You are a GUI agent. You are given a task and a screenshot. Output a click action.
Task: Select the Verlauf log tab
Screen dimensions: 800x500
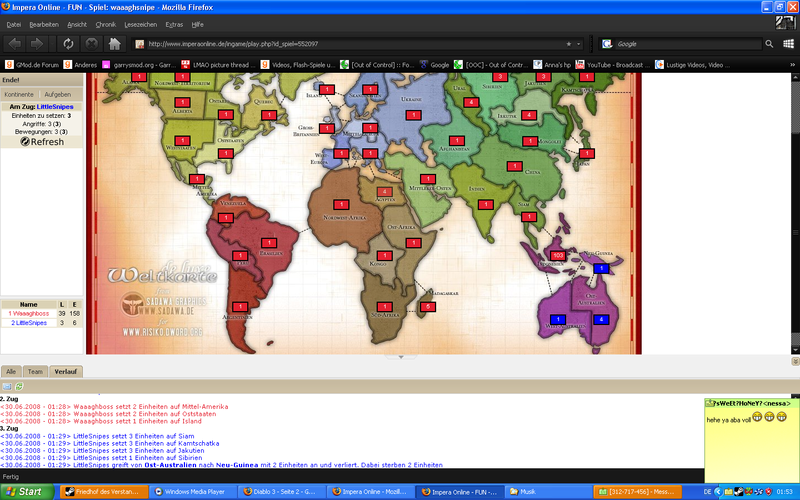65,371
